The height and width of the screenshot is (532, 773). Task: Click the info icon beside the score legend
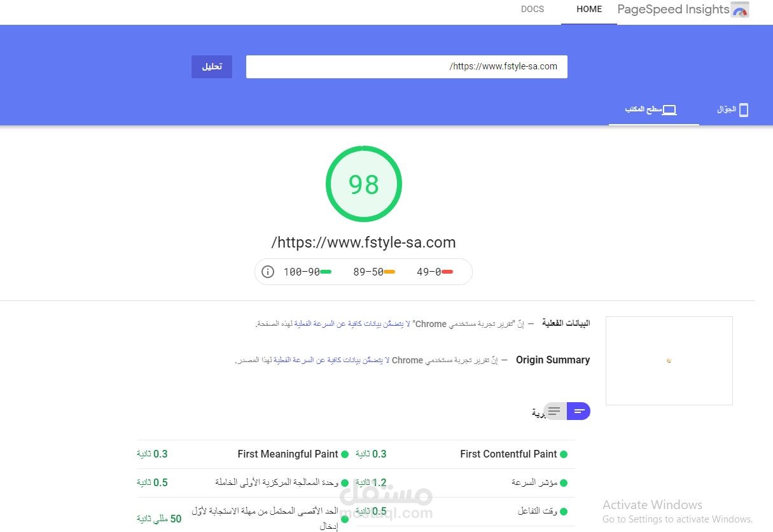(x=268, y=272)
